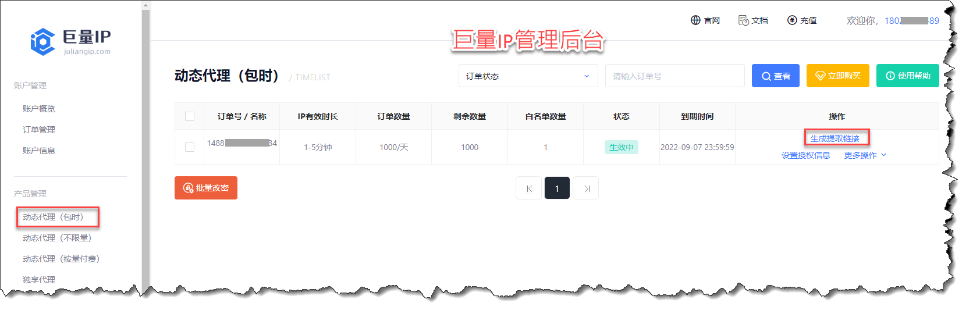Click the welcome account number at top right
980x310 pixels.
pyautogui.click(x=912, y=20)
